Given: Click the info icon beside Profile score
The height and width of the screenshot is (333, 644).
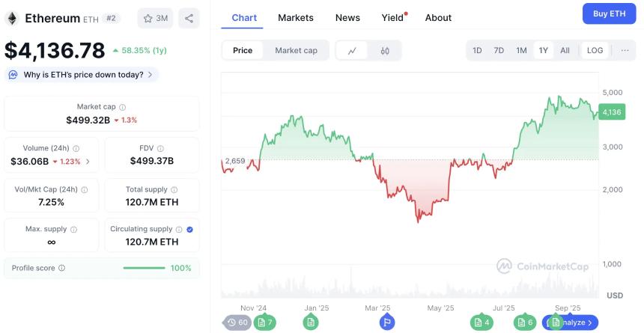Looking at the screenshot, I should point(61,268).
